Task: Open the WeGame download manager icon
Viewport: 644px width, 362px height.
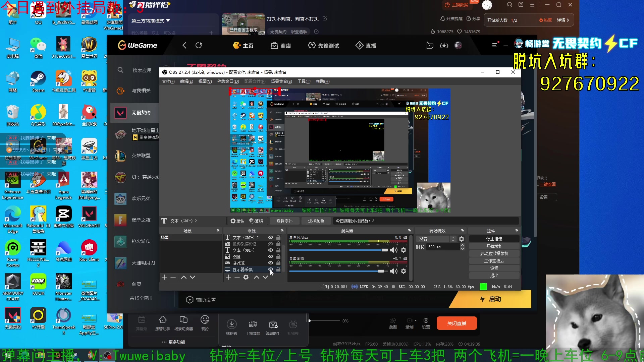Action: (x=444, y=45)
